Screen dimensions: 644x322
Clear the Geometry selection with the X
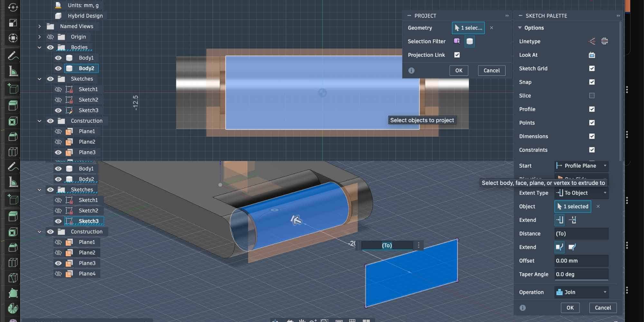[492, 28]
